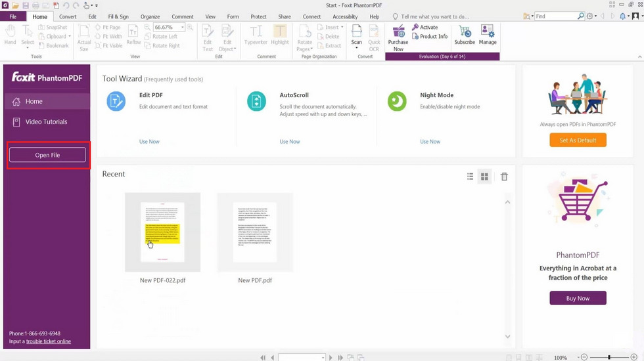Open New PDF.pdf thumbnail
The height and width of the screenshot is (361, 644).
pyautogui.click(x=255, y=232)
